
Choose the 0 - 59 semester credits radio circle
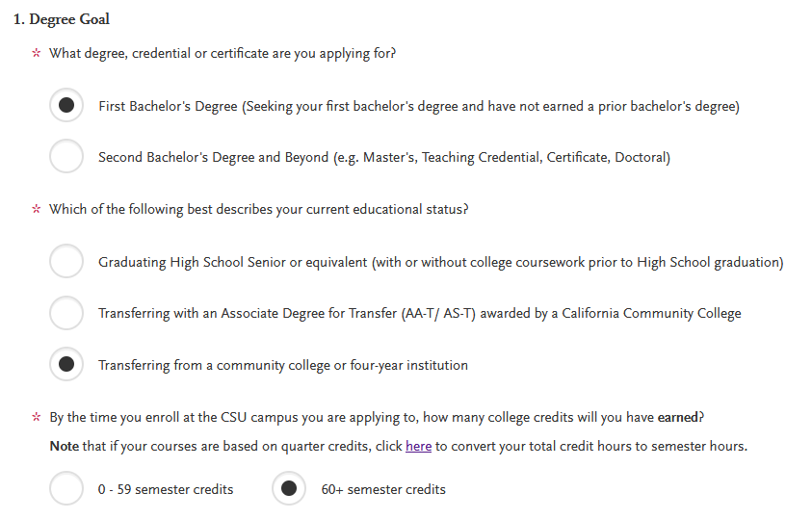66,489
